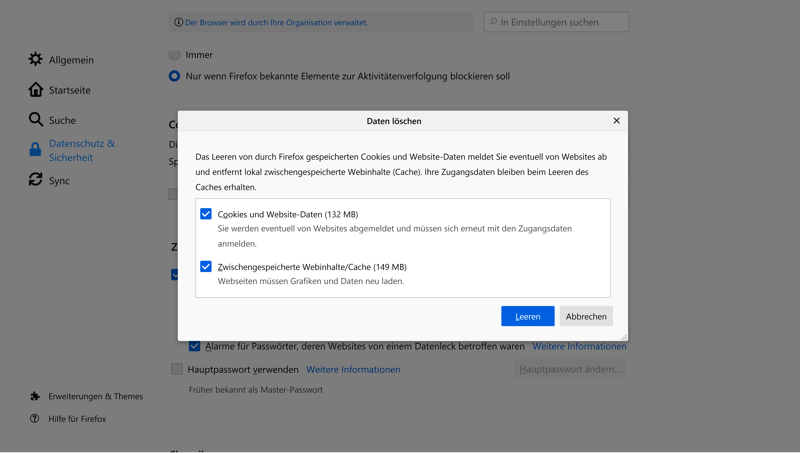Select the 'Nur wenn Firefox bekannte Elemente' radio button
Screen dimensions: 800x453
(175, 76)
